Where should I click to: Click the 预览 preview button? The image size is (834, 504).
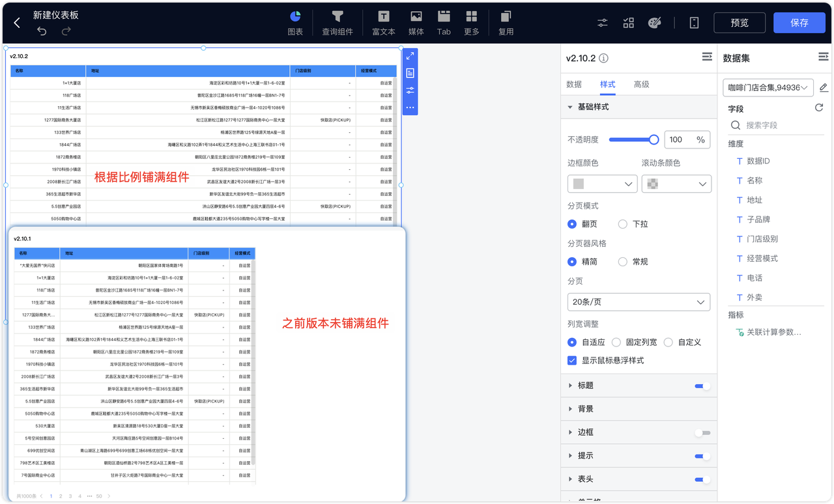coord(740,23)
